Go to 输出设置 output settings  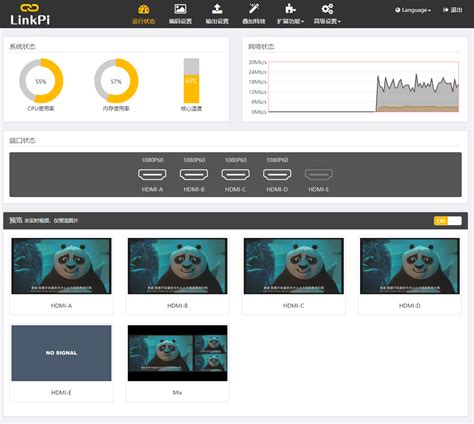click(x=217, y=14)
